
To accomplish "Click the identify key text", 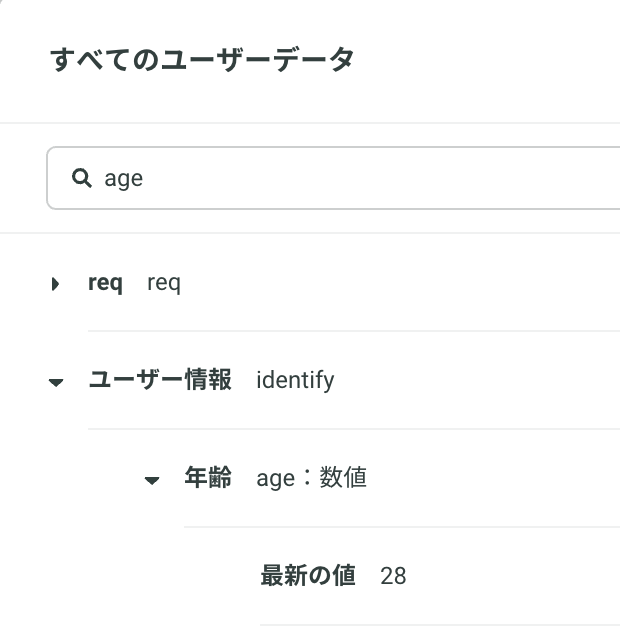I will [295, 380].
